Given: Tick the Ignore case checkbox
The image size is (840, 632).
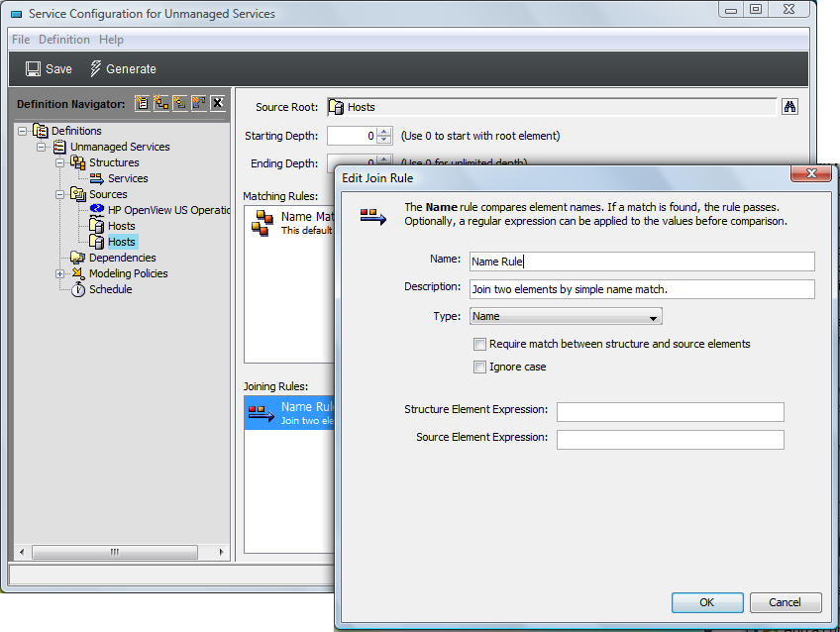Looking at the screenshot, I should pyautogui.click(x=479, y=367).
